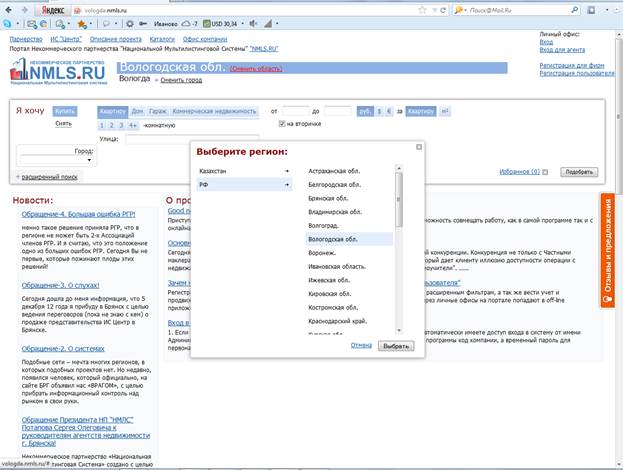Open the orange star favorites toolbar icon
Screen dimensions: 623x470
(81, 24)
